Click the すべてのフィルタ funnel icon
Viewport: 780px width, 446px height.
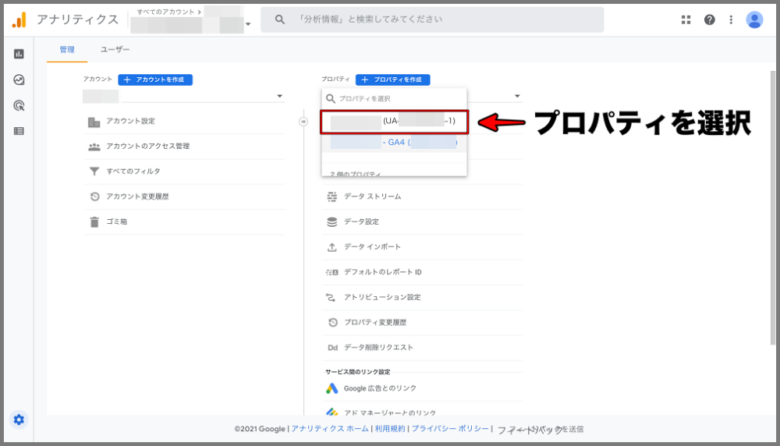94,172
